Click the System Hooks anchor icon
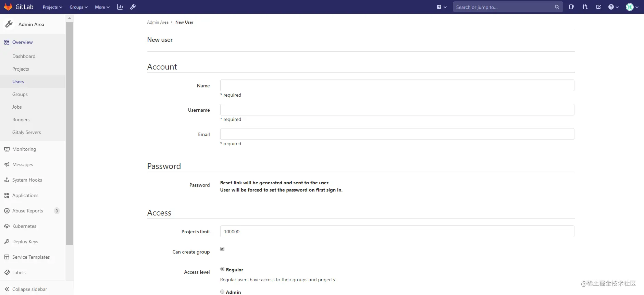Image resolution: width=644 pixels, height=295 pixels. (x=7, y=180)
